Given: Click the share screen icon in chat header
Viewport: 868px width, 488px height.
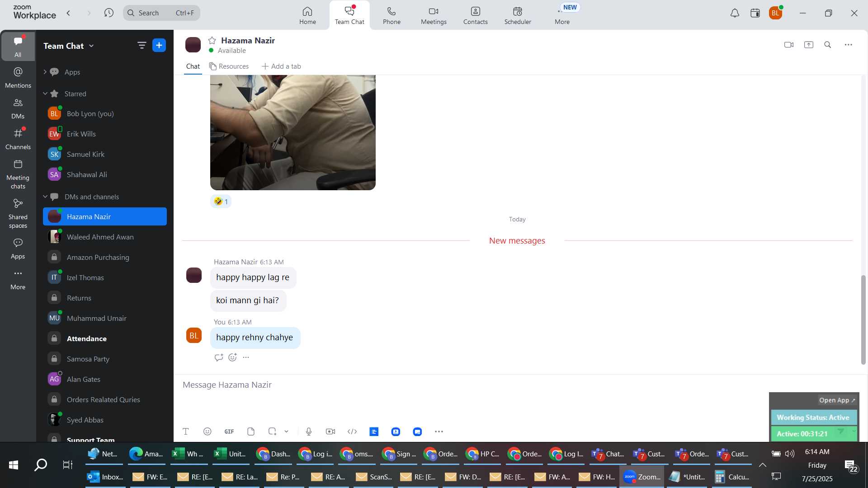Looking at the screenshot, I should [808, 45].
